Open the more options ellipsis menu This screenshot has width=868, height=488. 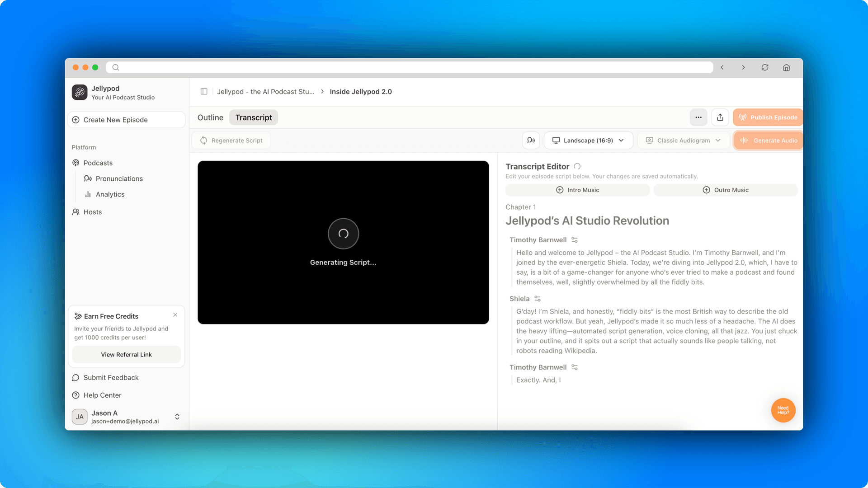(698, 117)
